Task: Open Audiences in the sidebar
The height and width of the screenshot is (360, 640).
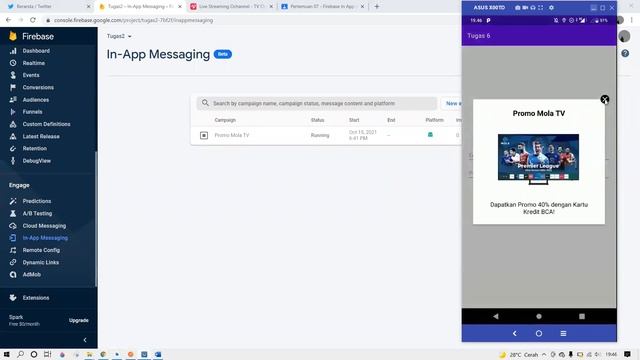Action: (36, 100)
